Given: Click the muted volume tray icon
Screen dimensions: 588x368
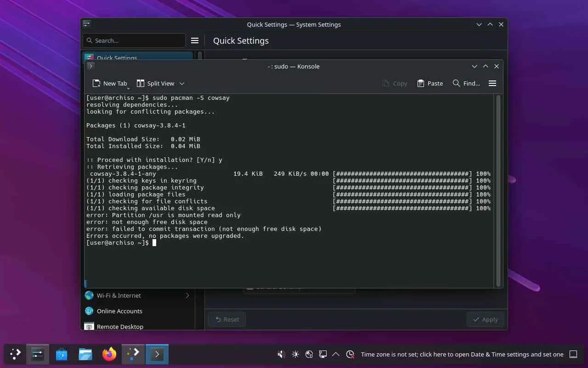Looking at the screenshot, I should click(x=282, y=354).
